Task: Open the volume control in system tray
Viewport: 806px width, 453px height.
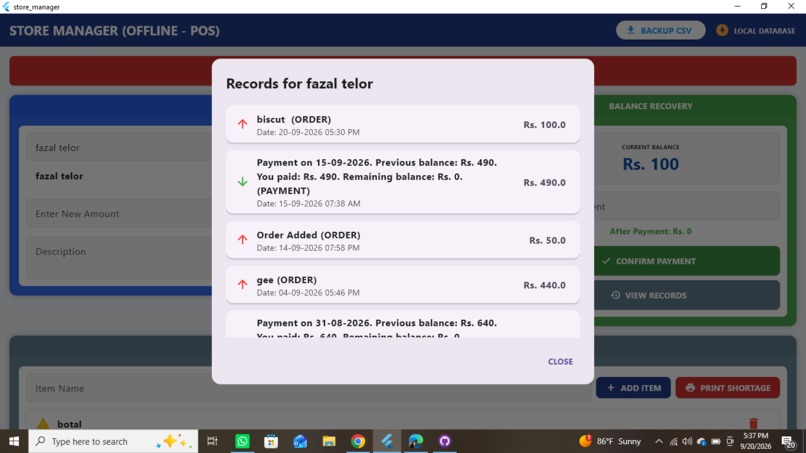Action: point(687,441)
